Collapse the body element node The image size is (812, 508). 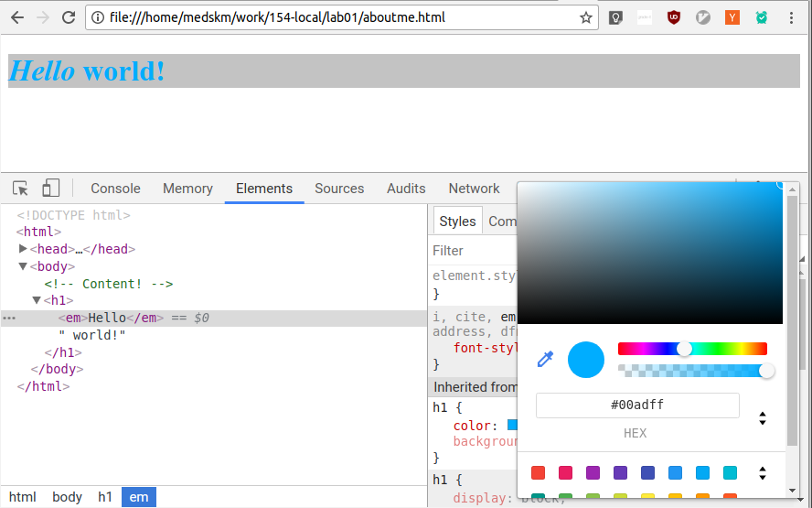(x=23, y=266)
